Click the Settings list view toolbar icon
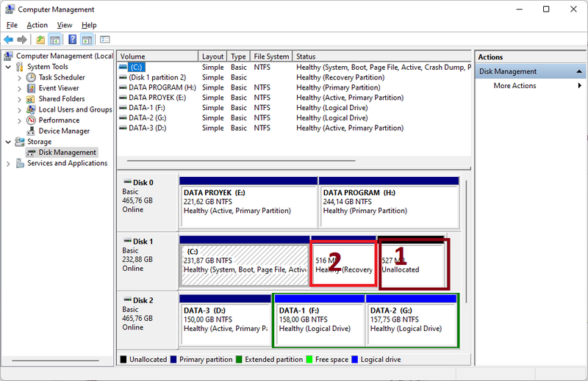 click(x=105, y=40)
